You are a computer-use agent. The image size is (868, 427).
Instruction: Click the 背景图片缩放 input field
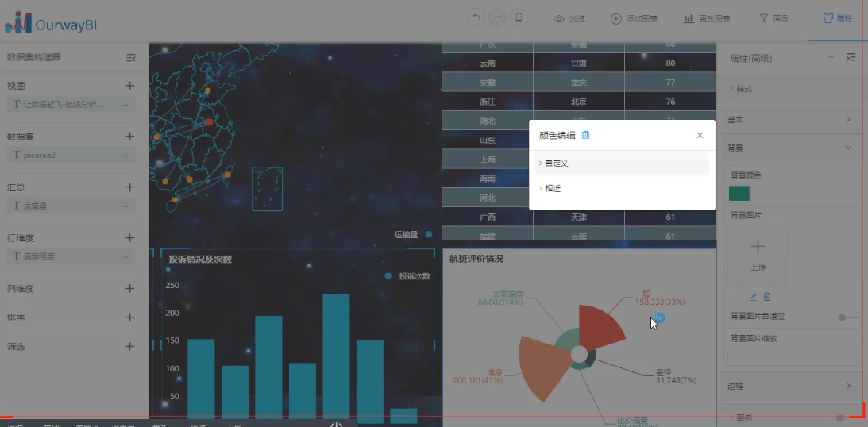coord(793,356)
